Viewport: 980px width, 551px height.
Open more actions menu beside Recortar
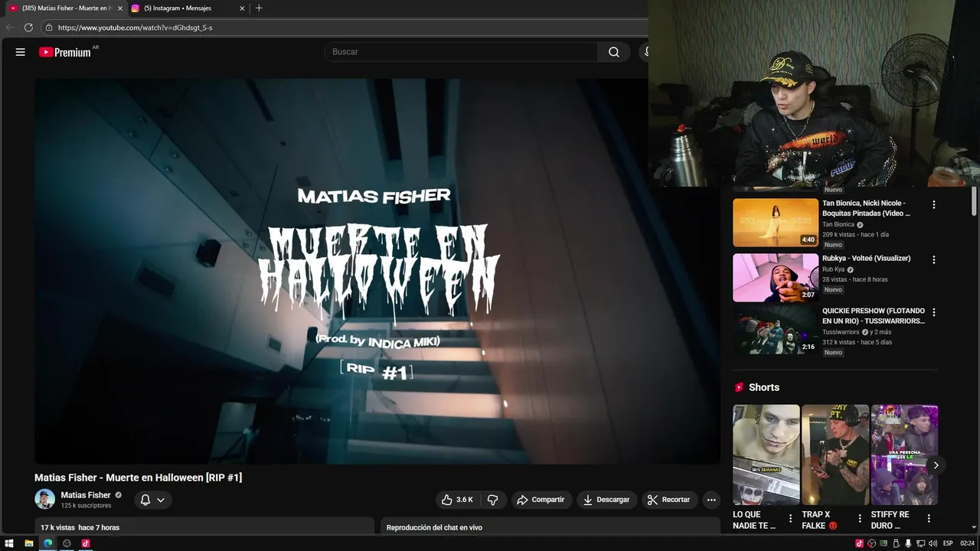coord(711,500)
